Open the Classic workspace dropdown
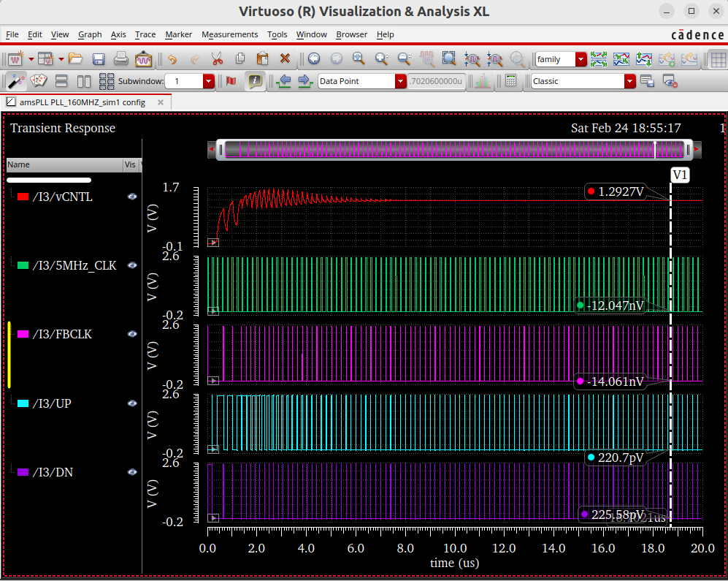 pyautogui.click(x=629, y=81)
